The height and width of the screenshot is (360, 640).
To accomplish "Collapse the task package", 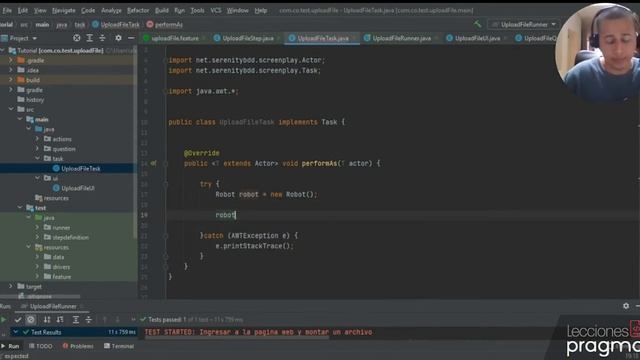I will [x=38, y=158].
